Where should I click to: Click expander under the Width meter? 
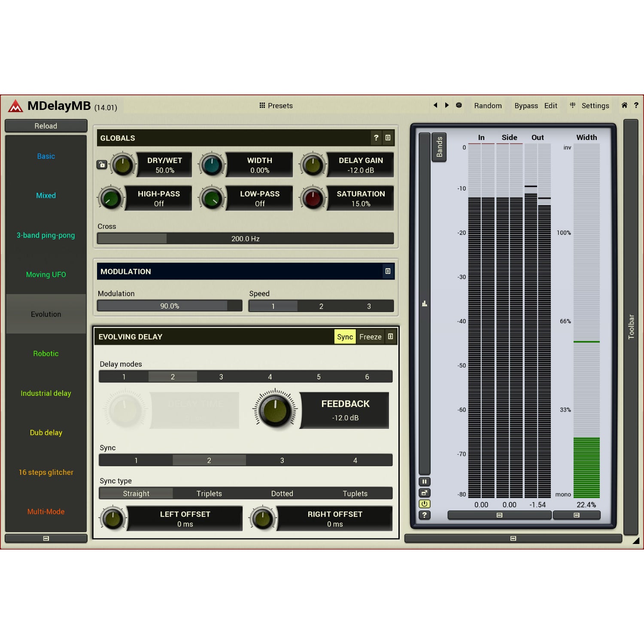pyautogui.click(x=577, y=515)
